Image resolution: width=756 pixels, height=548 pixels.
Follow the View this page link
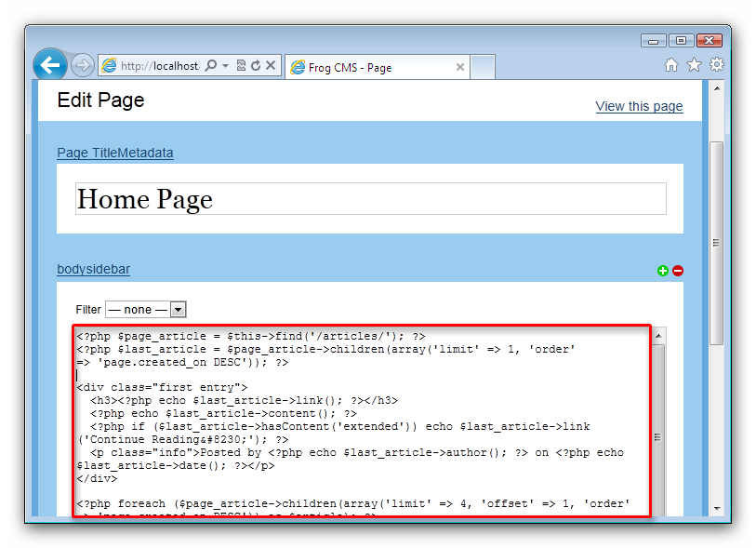[x=639, y=106]
